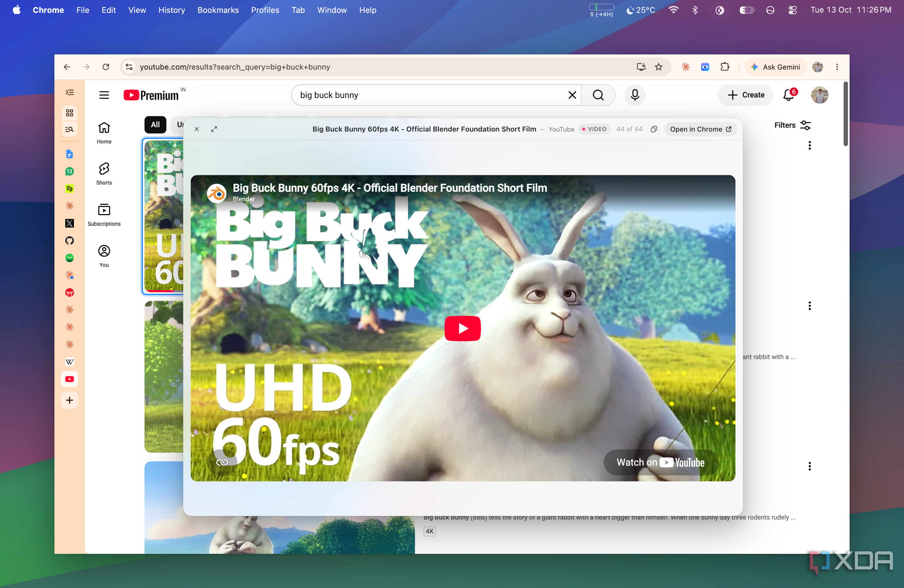Viewport: 904px width, 588px height.
Task: Open Subscriptions in YouTube sidebar
Action: click(x=104, y=215)
